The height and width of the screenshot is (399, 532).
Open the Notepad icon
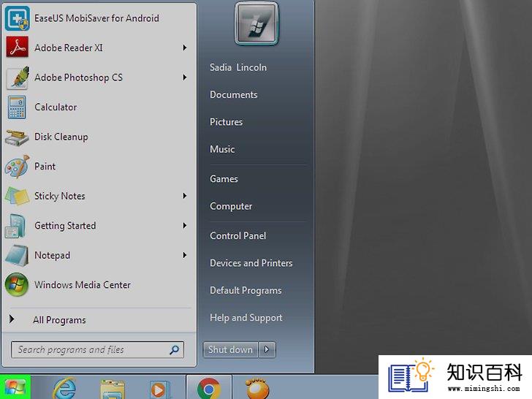(x=17, y=255)
